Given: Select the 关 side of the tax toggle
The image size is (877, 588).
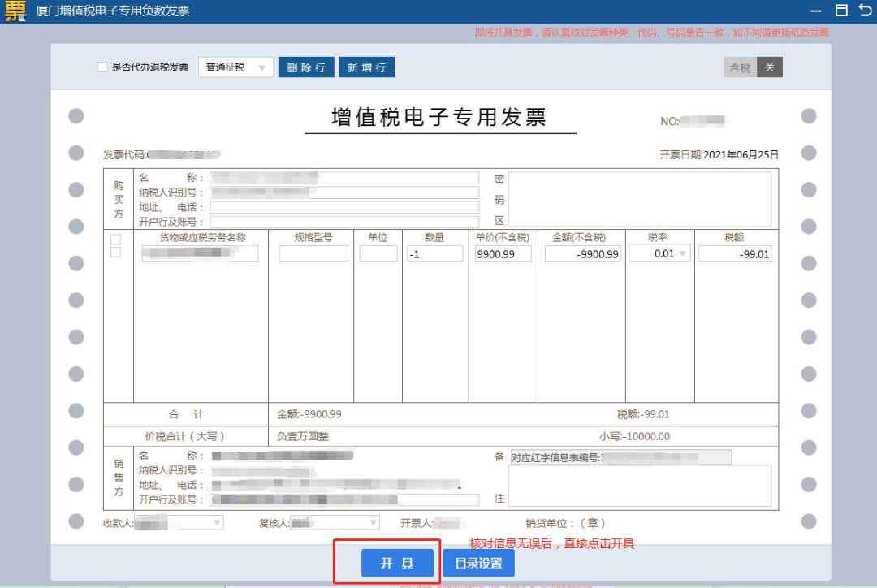Looking at the screenshot, I should click(770, 67).
